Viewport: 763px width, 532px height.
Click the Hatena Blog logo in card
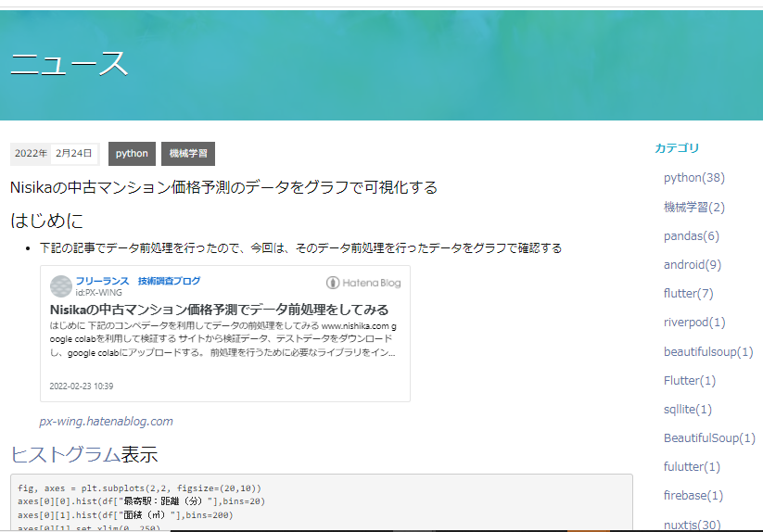363,283
